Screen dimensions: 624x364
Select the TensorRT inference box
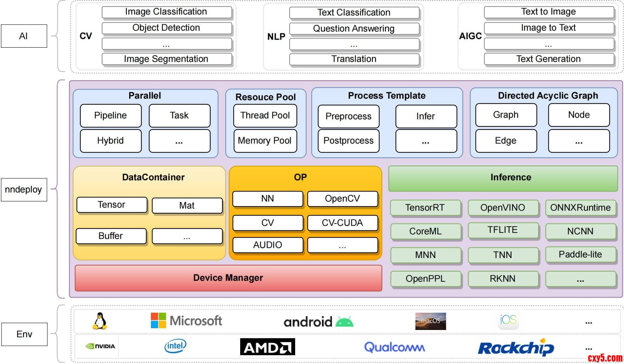click(425, 208)
